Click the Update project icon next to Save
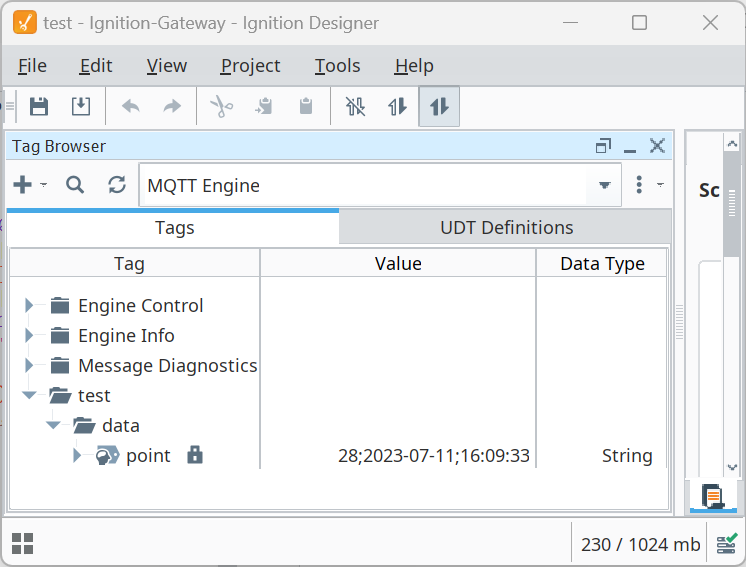746x567 pixels. coord(81,107)
